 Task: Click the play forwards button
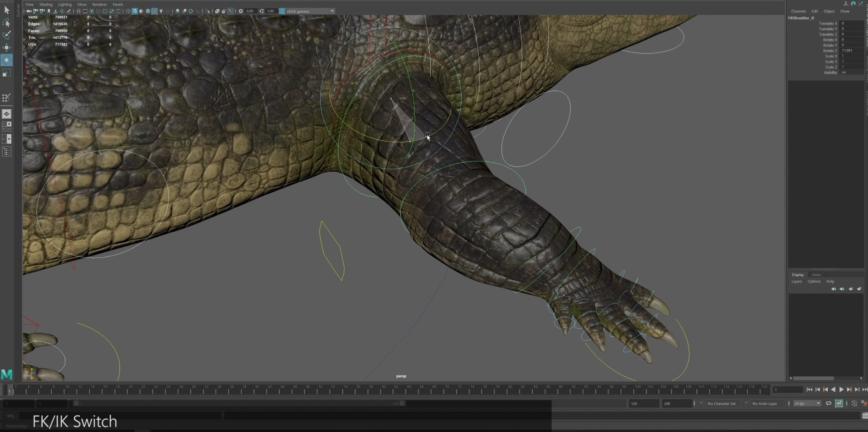[x=841, y=389]
